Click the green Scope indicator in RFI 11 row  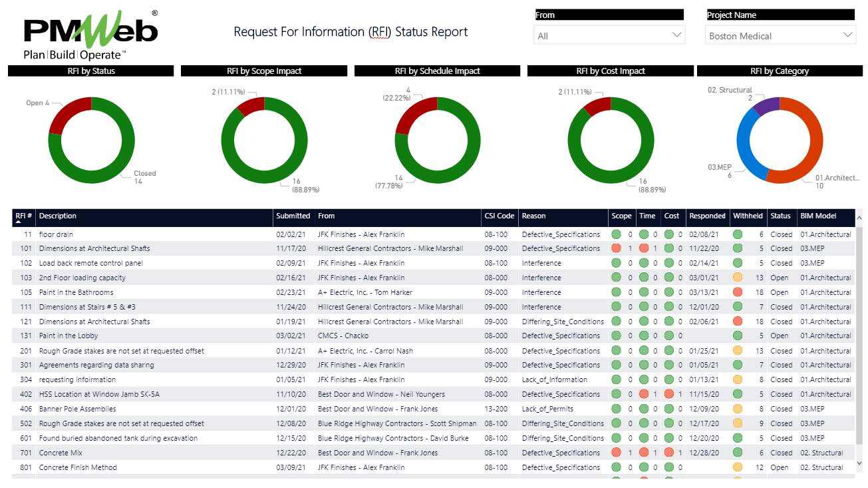(x=616, y=234)
